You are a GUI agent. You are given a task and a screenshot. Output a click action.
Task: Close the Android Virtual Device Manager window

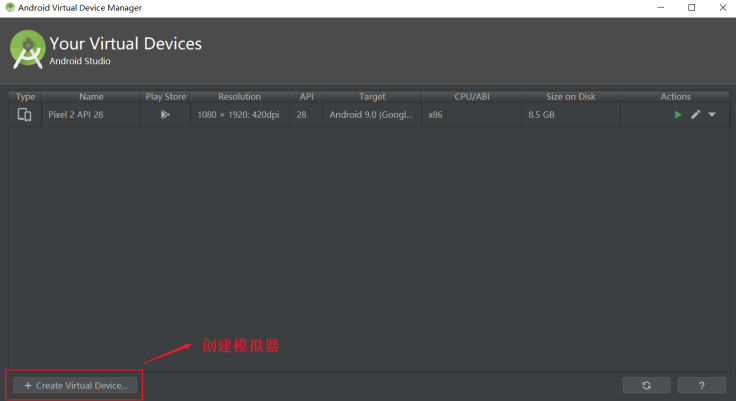tap(723, 8)
